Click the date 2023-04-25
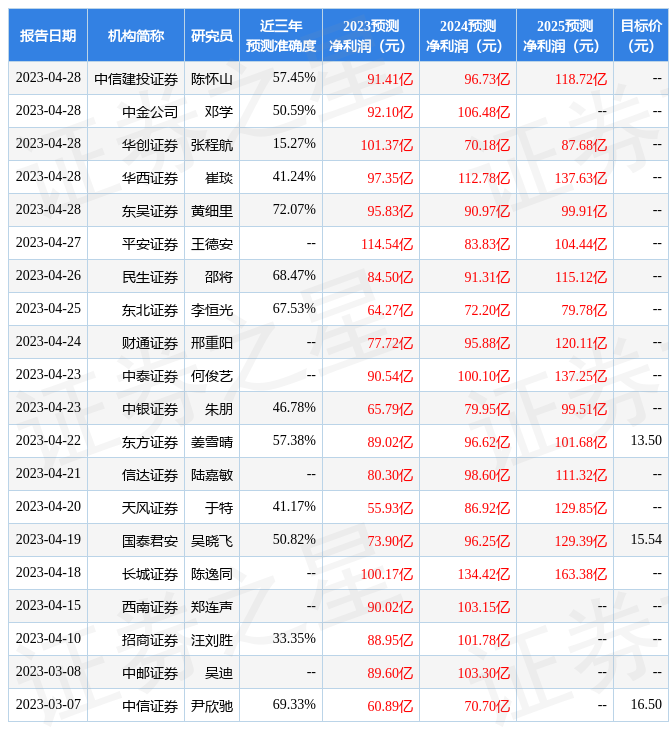The width and height of the screenshot is (669, 730). click(48, 309)
